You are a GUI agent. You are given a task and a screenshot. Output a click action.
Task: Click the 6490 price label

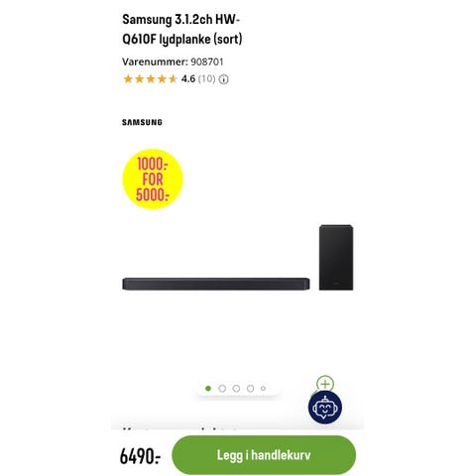[140, 456]
